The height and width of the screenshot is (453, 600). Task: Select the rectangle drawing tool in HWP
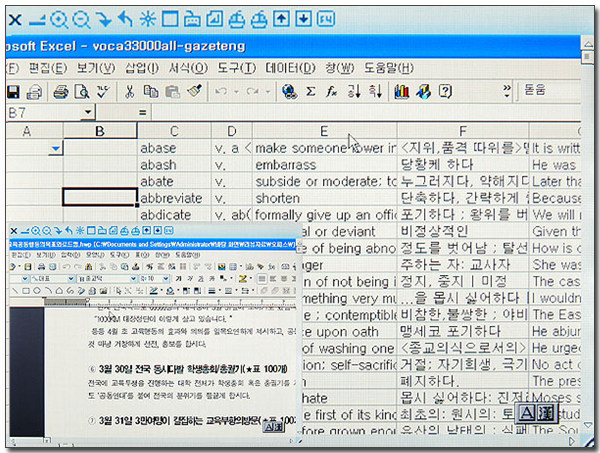point(26,291)
